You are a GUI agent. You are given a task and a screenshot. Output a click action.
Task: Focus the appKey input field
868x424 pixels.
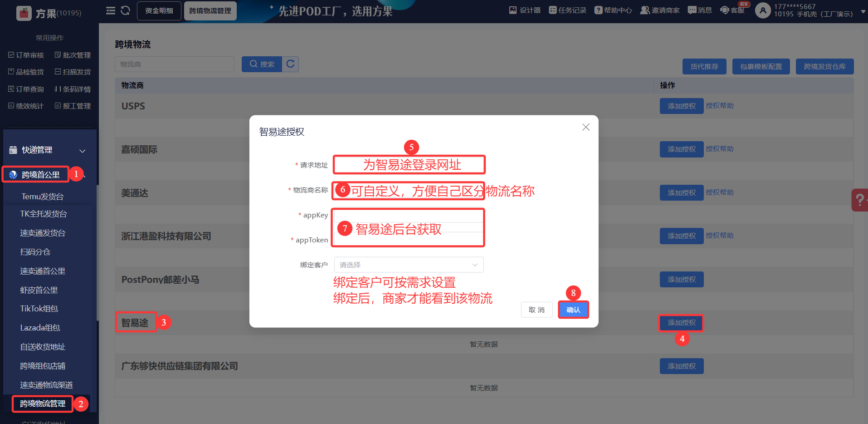[409, 215]
